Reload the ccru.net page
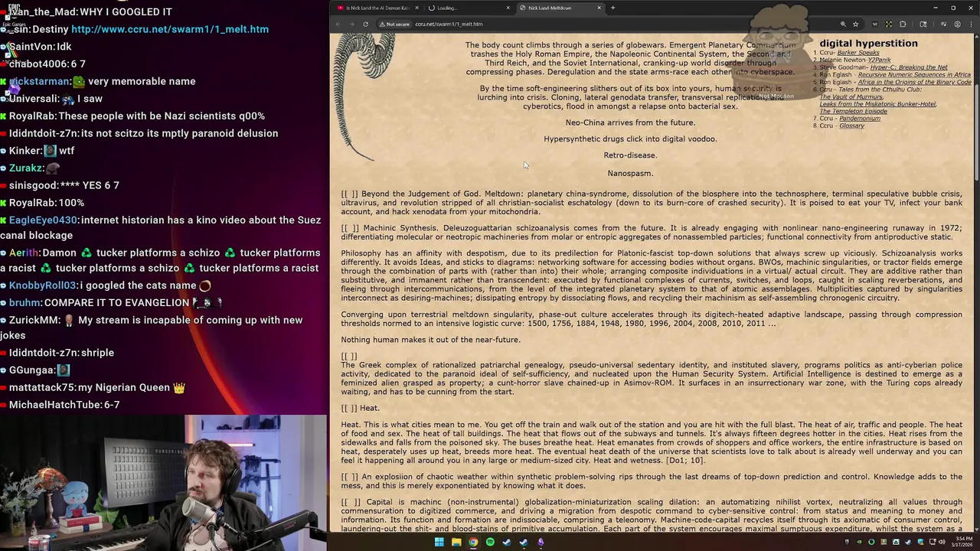This screenshot has height=551, width=980. pos(365,24)
